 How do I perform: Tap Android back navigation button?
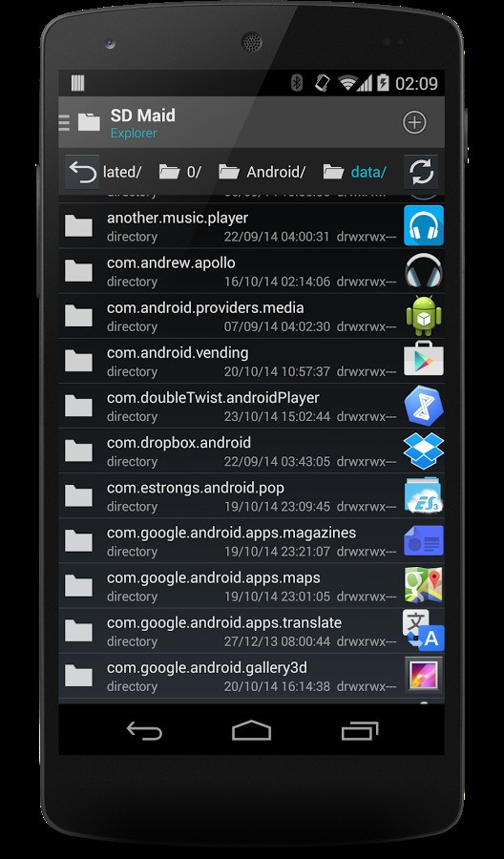[145, 731]
